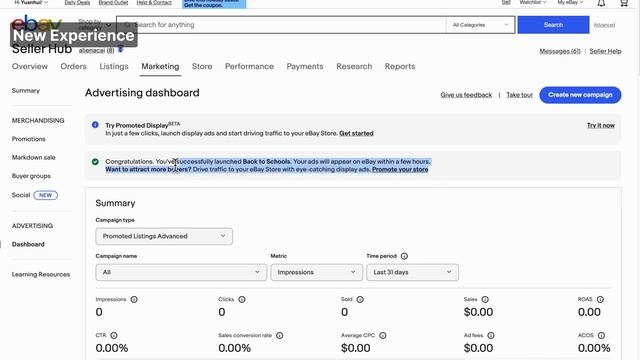Switch to the Research tab
The width and height of the screenshot is (640, 360).
(354, 67)
